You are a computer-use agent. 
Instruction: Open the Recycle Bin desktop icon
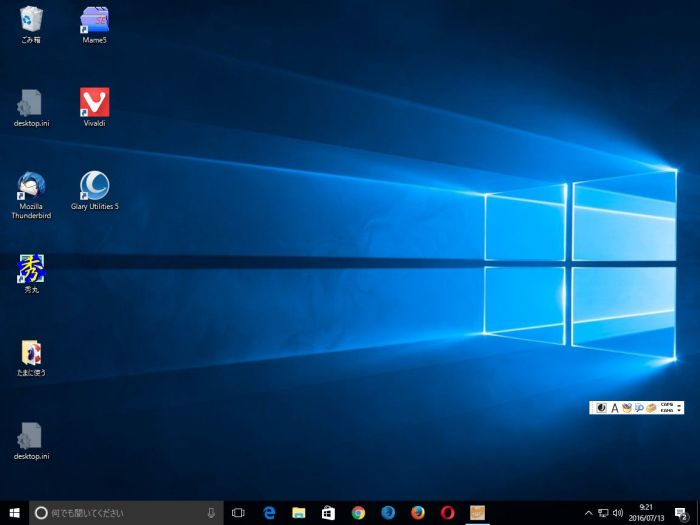31,19
